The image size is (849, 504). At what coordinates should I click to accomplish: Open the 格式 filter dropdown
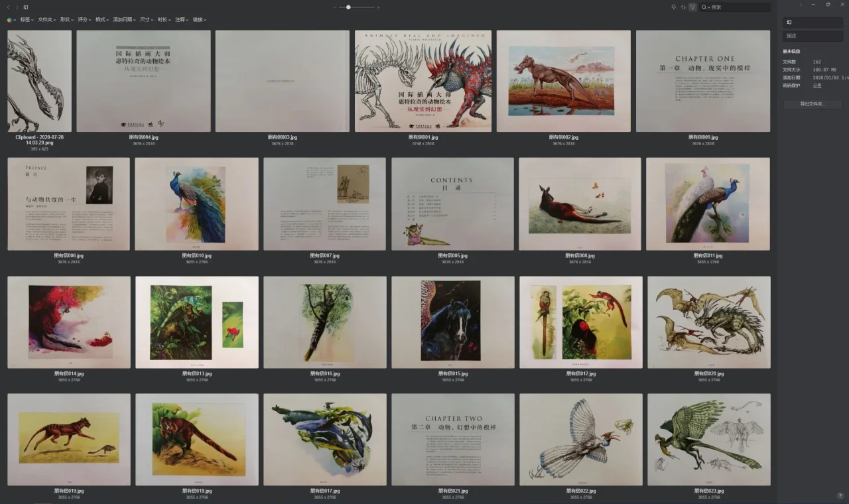(x=102, y=20)
